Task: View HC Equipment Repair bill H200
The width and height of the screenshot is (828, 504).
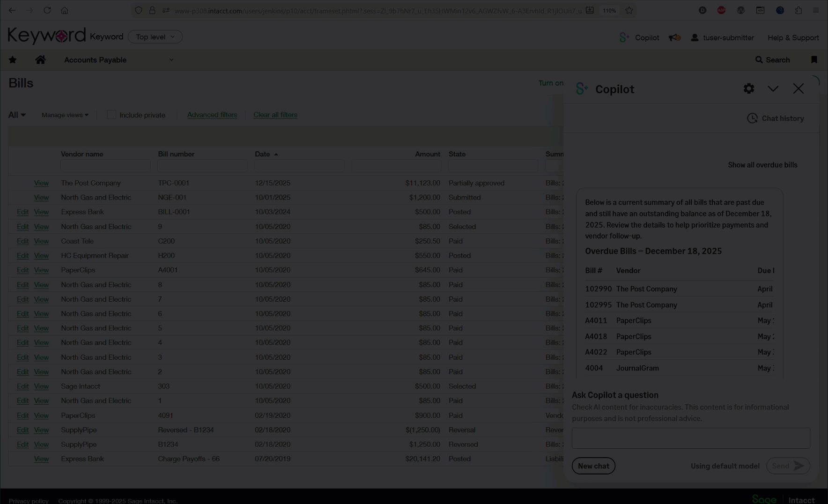Action: point(41,256)
